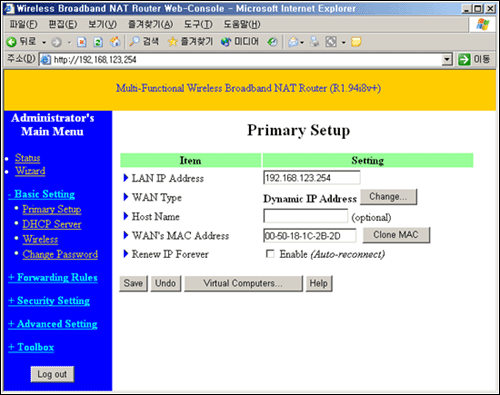Screen dimensions: 500x395
Task: Click the Media globe icon
Action: (226, 42)
